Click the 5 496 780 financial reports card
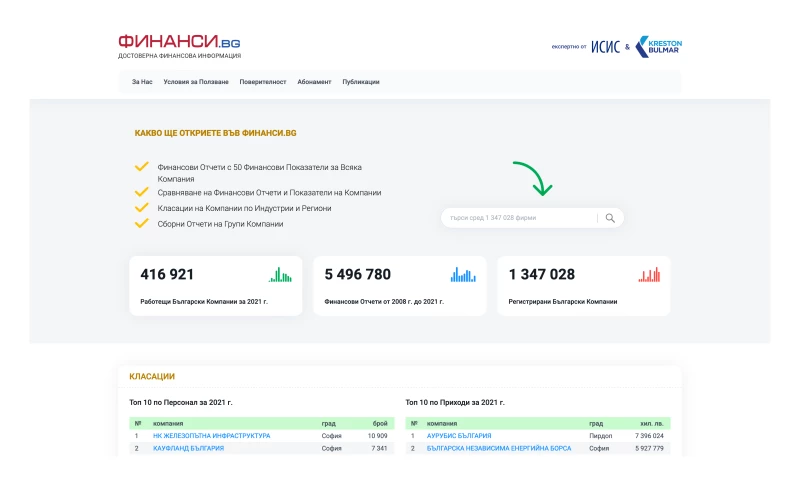 (x=399, y=286)
